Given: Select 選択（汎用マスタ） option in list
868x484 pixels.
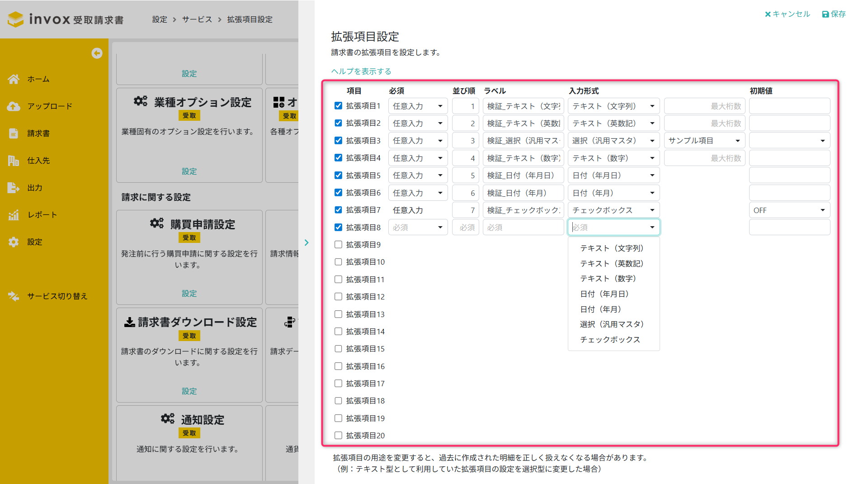Looking at the screenshot, I should pyautogui.click(x=613, y=324).
